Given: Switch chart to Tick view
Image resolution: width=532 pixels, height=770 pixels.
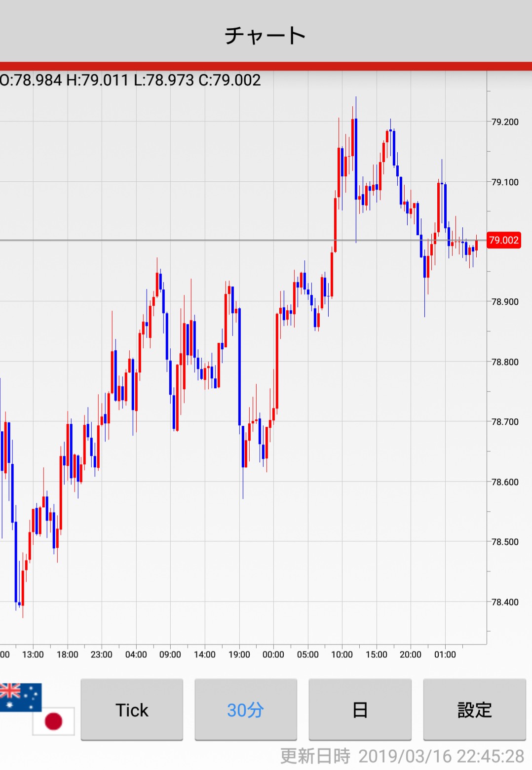Looking at the screenshot, I should click(x=132, y=710).
